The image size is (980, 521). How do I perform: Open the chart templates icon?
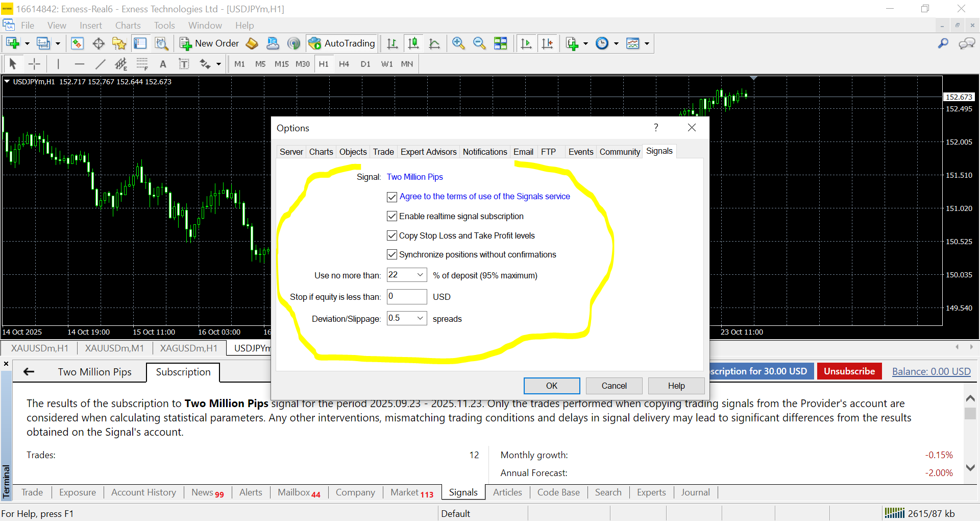point(633,43)
